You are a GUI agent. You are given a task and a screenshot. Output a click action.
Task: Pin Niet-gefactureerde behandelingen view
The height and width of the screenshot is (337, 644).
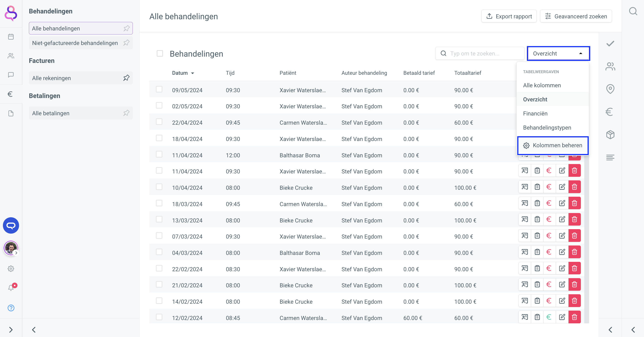pyautogui.click(x=127, y=43)
